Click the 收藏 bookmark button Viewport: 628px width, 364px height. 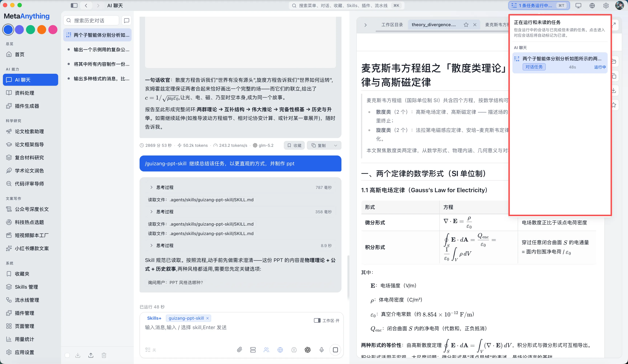coord(294,145)
